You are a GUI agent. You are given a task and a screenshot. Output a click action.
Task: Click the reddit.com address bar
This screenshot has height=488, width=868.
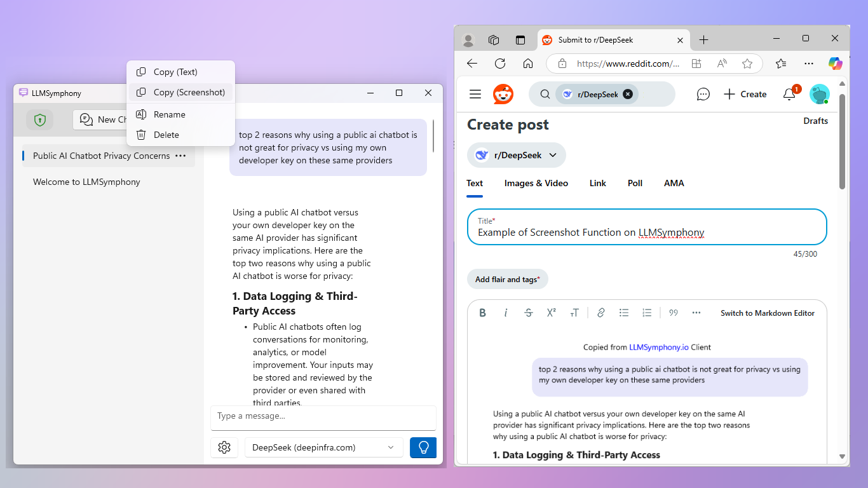pyautogui.click(x=627, y=64)
